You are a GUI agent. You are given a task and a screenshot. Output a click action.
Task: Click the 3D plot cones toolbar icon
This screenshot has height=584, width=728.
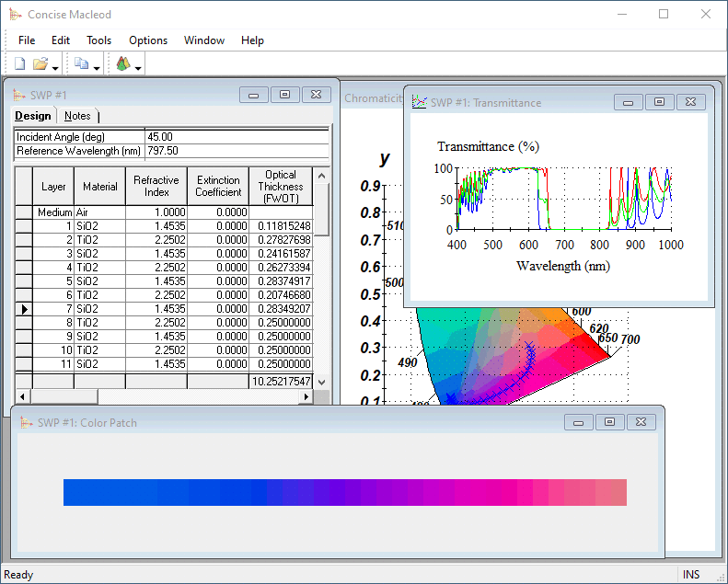tap(123, 63)
